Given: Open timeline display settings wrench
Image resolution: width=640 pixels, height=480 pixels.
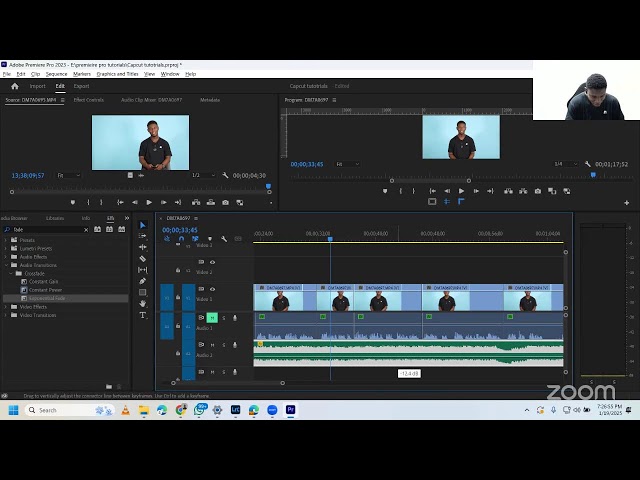Looking at the screenshot, I should point(224,239).
